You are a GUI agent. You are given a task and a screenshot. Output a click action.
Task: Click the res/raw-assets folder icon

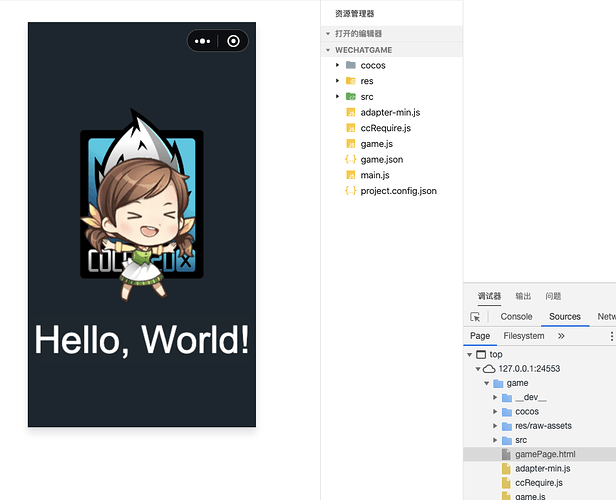click(507, 426)
